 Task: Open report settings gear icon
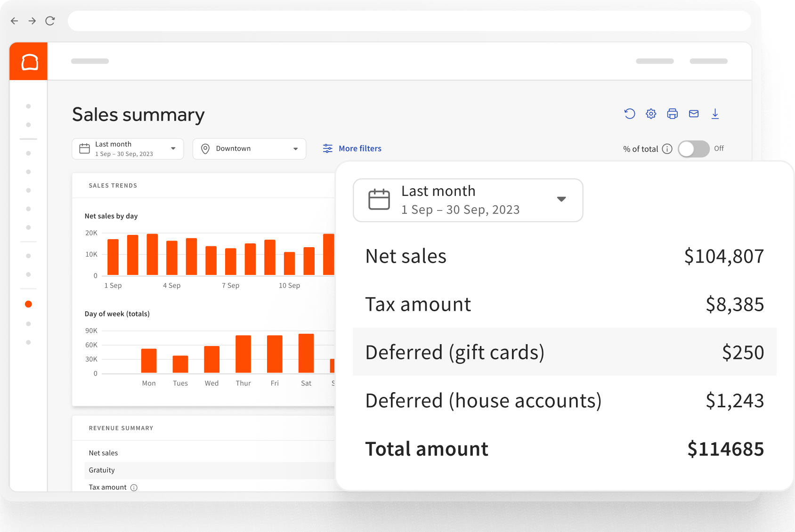point(651,113)
